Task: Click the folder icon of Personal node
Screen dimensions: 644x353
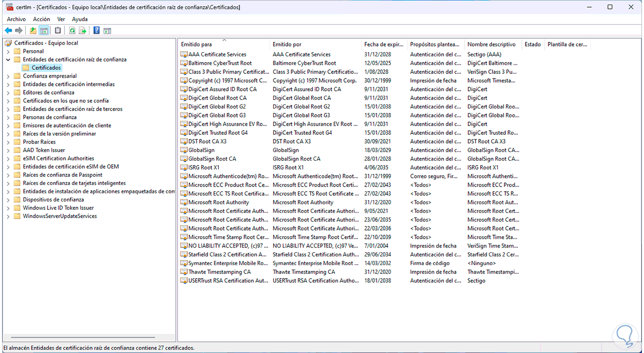Action: 17,51
